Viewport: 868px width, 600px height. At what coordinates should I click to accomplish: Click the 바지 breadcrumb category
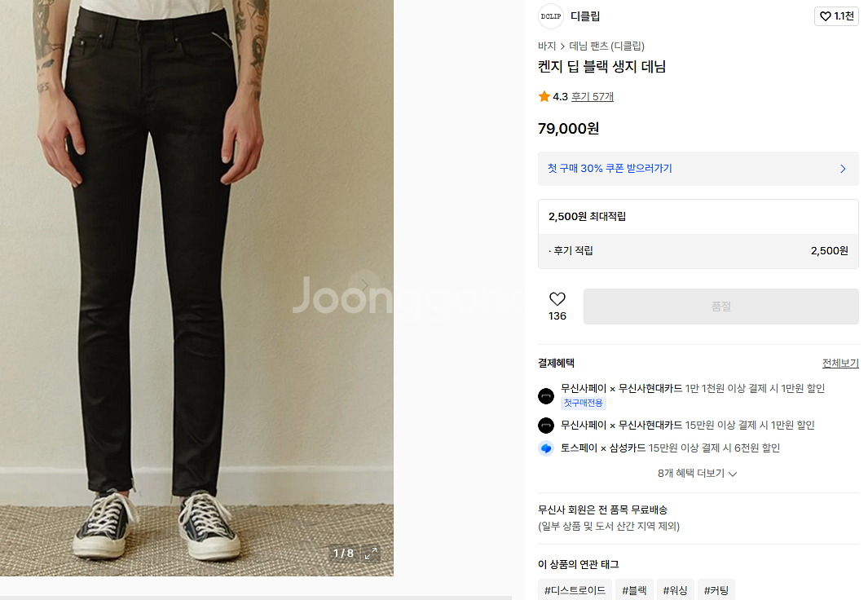[546, 46]
